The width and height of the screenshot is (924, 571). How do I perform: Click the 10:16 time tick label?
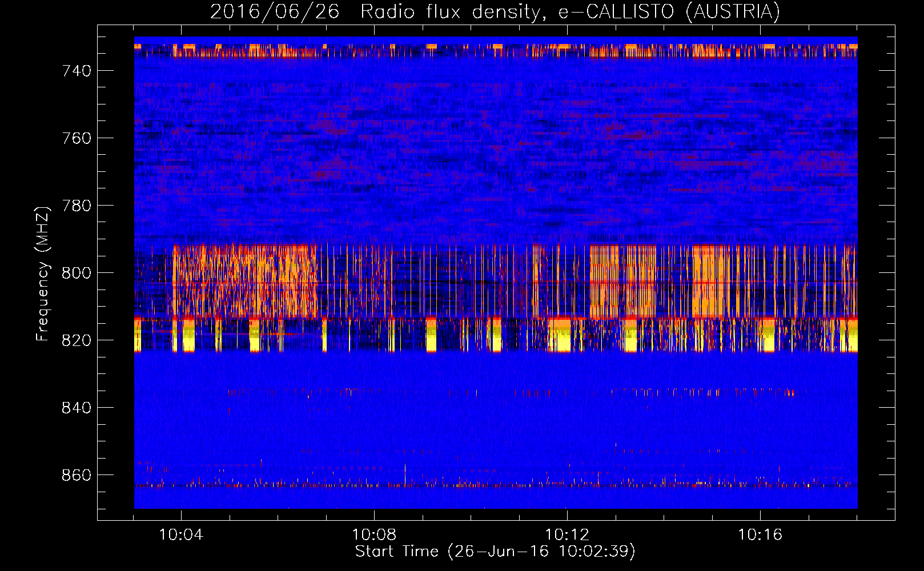click(x=760, y=535)
